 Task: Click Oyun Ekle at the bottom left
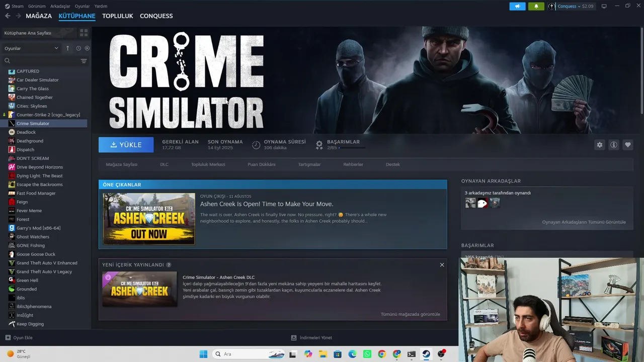19,338
